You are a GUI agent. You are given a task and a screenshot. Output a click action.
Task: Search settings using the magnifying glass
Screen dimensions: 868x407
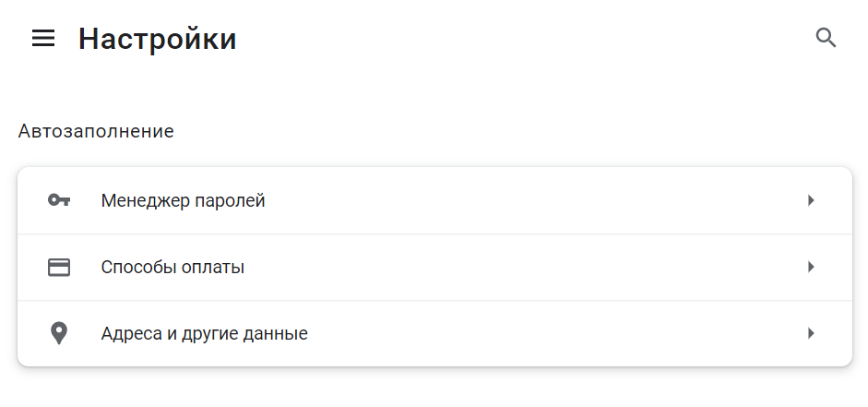point(826,38)
